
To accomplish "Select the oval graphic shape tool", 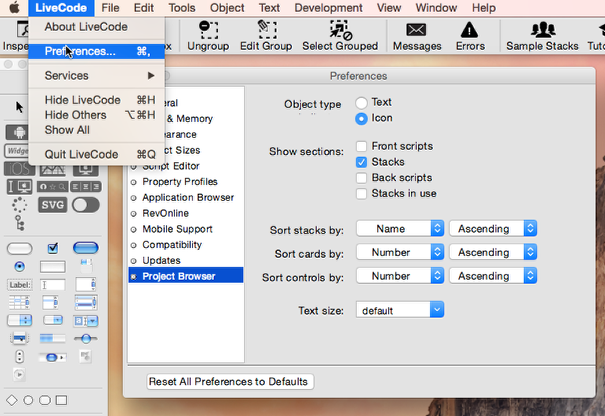I will 28,400.
